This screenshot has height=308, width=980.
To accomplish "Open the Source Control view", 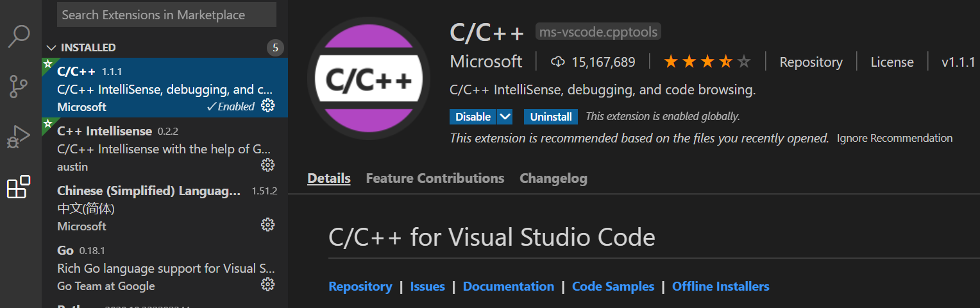I will (x=19, y=86).
